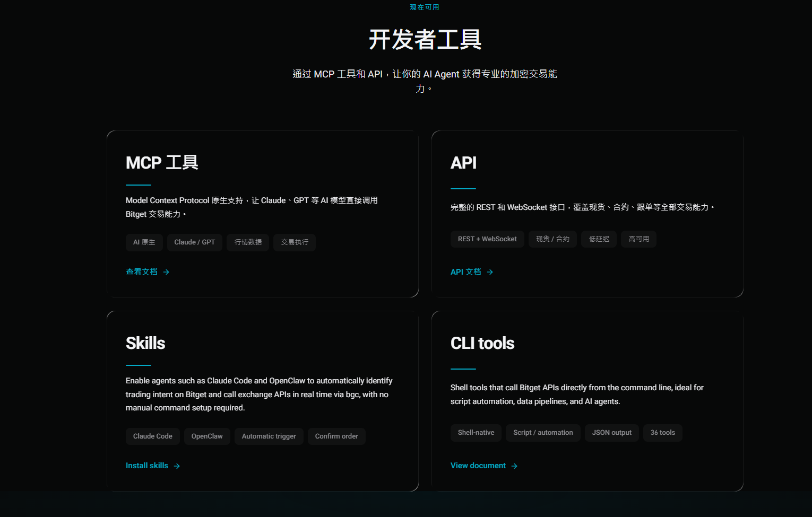Click the 交易执行 tag

click(295, 242)
